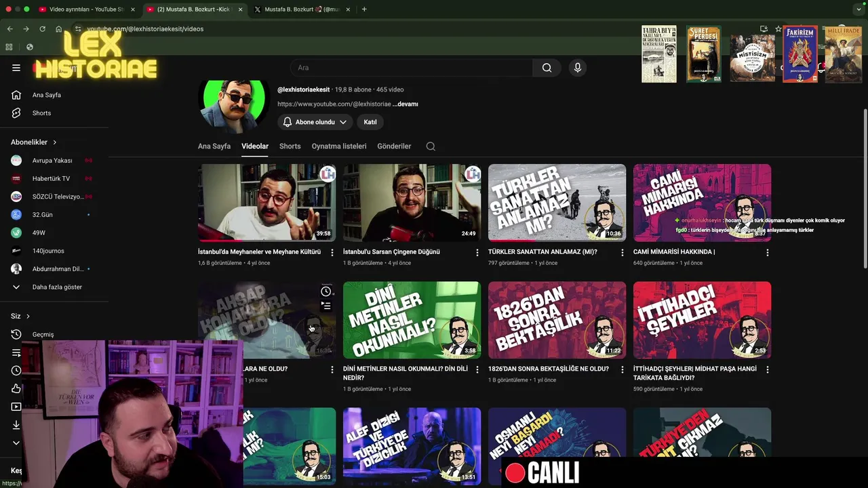
Task: Switch to Video ayrıntıları YouTube Studio browser tab
Action: click(86, 9)
